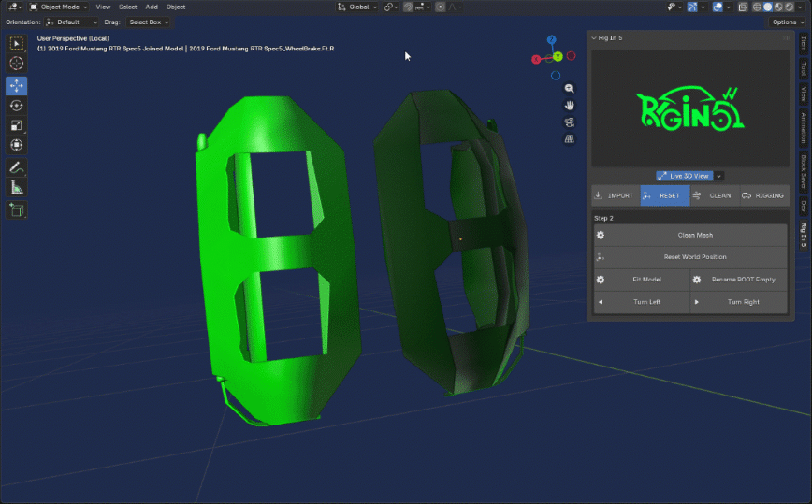Open the View menu
Viewport: 812px width, 504px height.
pos(103,7)
